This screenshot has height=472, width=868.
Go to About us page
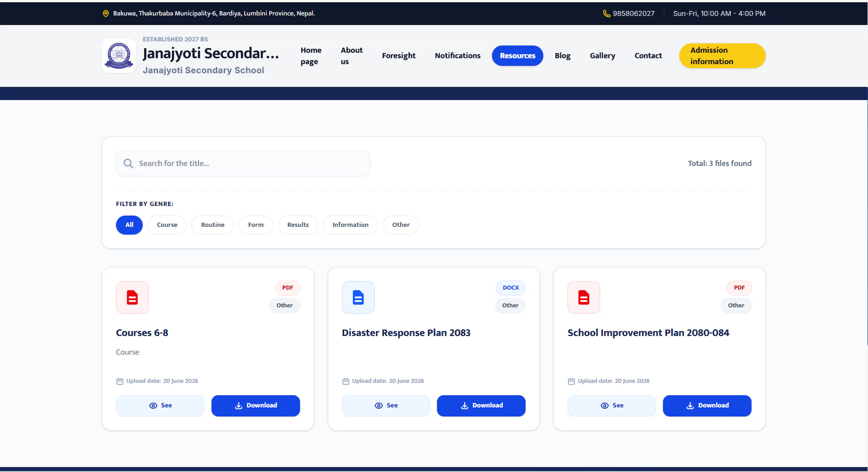coord(351,56)
